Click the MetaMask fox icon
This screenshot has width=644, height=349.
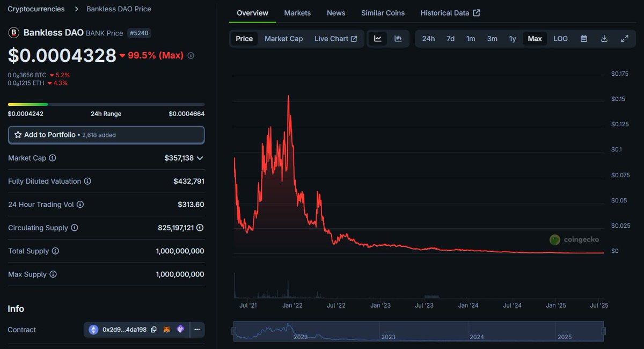(x=167, y=330)
